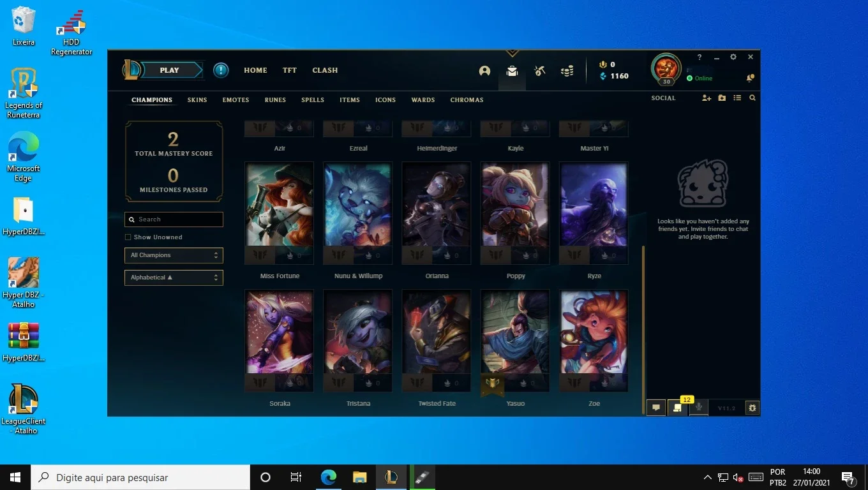The image size is (868, 490).
Task: Select the Soraka champion card
Action: [x=280, y=341]
